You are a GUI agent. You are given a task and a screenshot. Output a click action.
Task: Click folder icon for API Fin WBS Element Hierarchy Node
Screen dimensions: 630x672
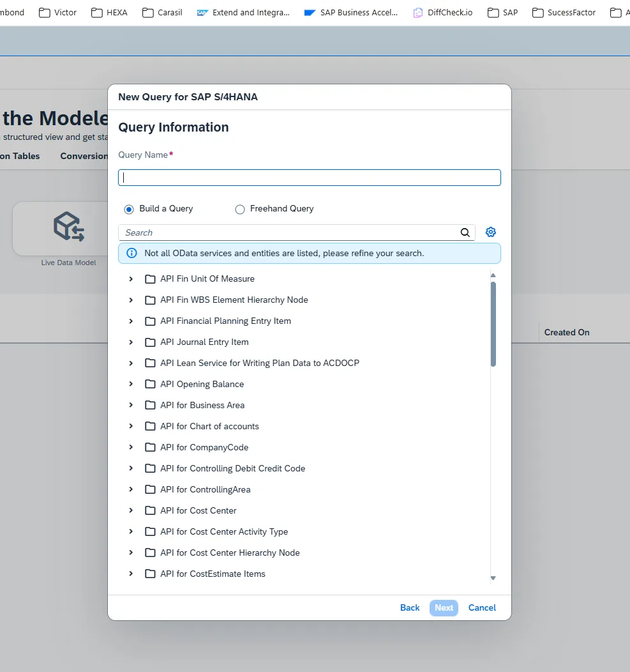click(x=150, y=300)
